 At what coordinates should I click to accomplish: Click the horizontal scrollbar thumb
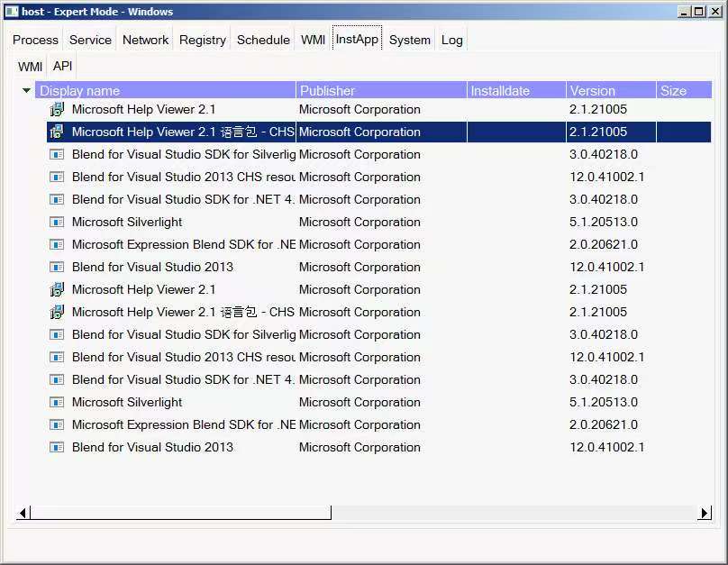180,513
